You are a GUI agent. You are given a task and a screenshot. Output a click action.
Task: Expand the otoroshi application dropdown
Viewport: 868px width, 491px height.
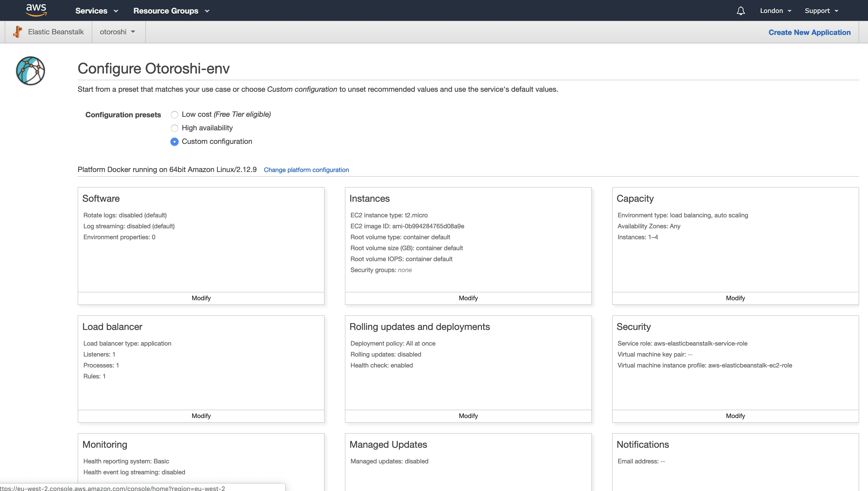(x=117, y=32)
